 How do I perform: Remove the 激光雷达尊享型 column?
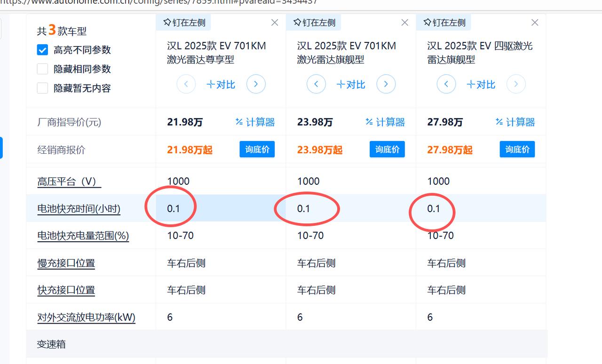275,23
